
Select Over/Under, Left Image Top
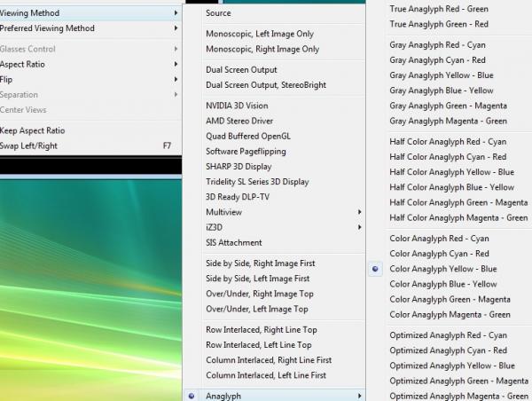(x=257, y=309)
